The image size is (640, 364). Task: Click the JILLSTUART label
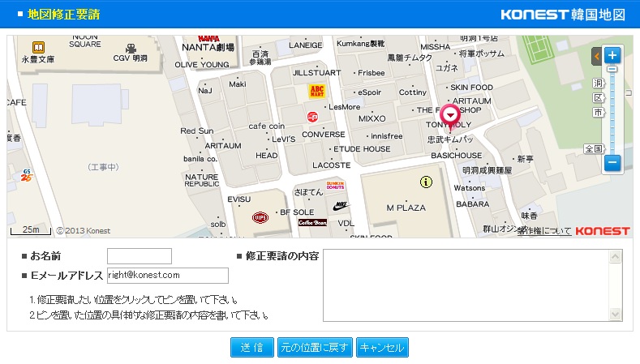tap(316, 73)
